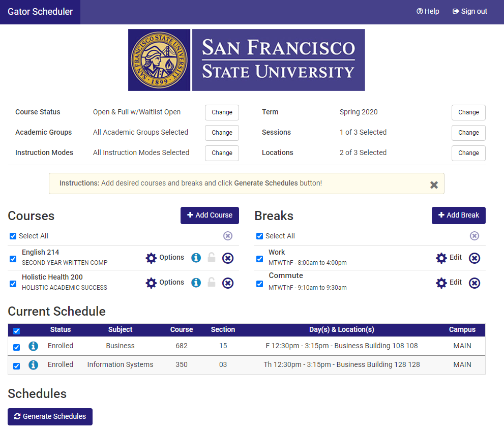Open info for the Business 682 enrolled course
The height and width of the screenshot is (430, 504).
click(34, 347)
